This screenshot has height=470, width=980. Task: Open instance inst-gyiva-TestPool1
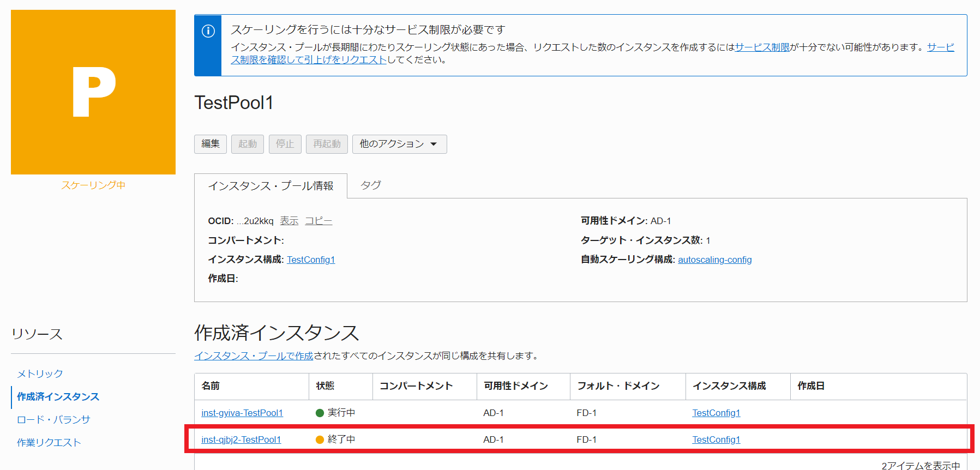242,413
